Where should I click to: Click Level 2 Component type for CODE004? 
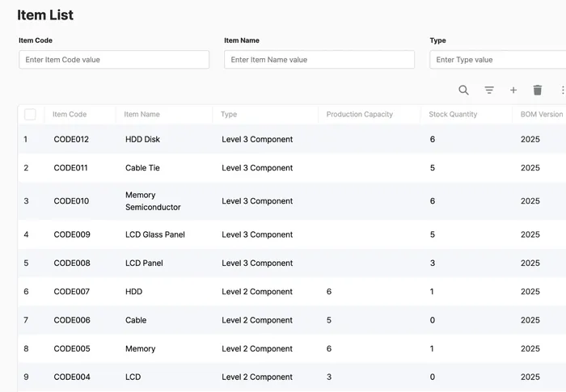pyautogui.click(x=257, y=377)
